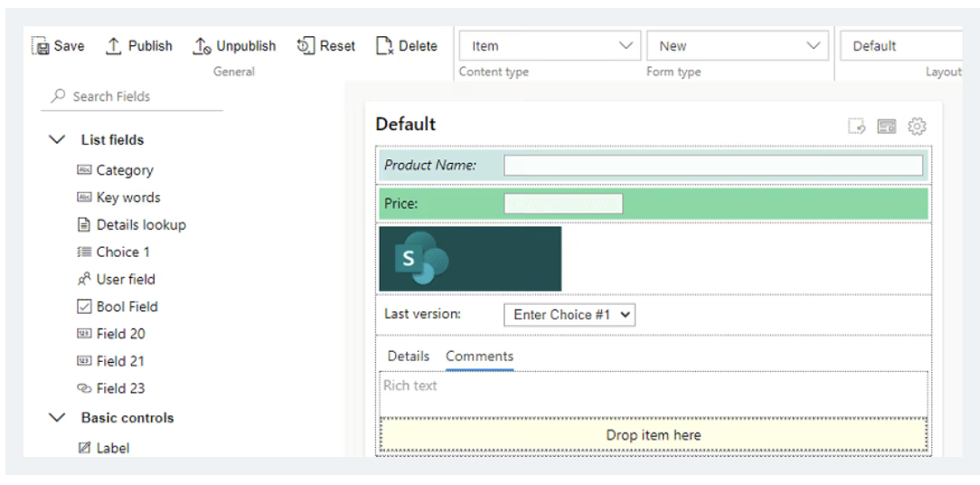Switch to the Details tab
This screenshot has width=980, height=485.
[408, 357]
